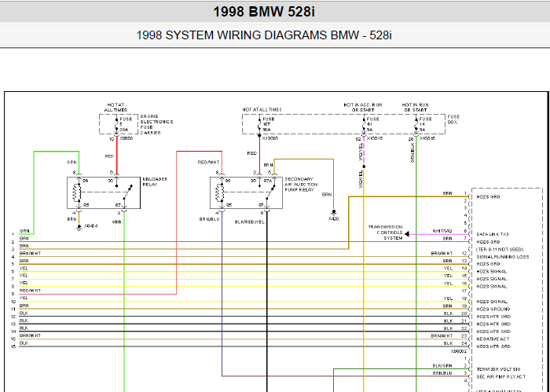Click the HO2S GRD label at pin 1
The width and height of the screenshot is (550, 392).
[x=488, y=197]
